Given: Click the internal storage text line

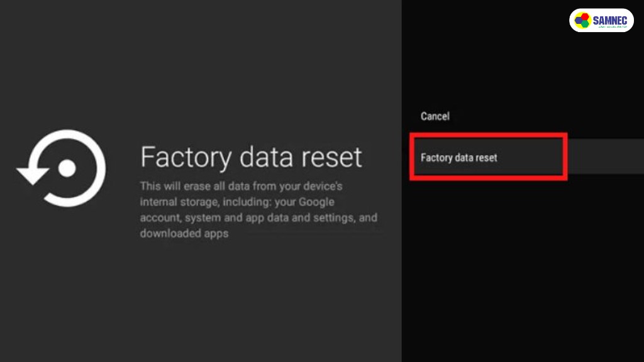Looking at the screenshot, I should [237, 202].
